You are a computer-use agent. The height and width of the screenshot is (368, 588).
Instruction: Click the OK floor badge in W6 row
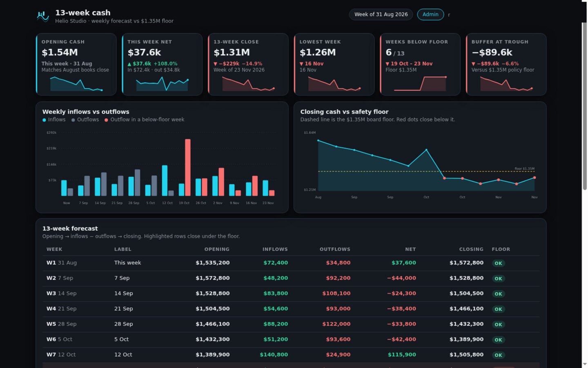coord(499,340)
